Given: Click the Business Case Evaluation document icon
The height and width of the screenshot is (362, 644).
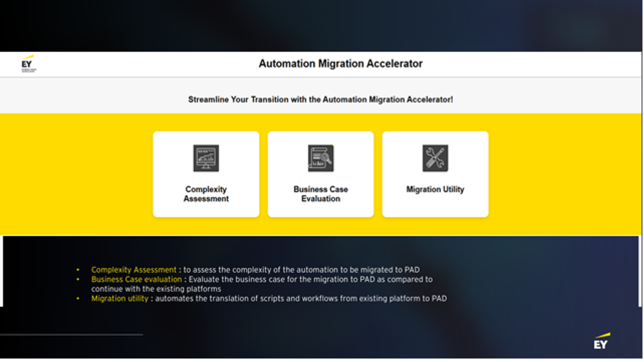Looking at the screenshot, I should 320,158.
